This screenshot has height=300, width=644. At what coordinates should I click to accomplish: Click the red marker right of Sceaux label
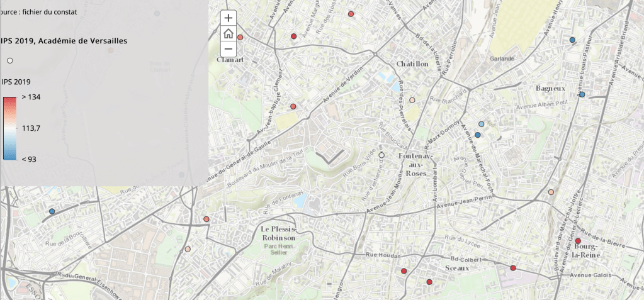(x=513, y=268)
